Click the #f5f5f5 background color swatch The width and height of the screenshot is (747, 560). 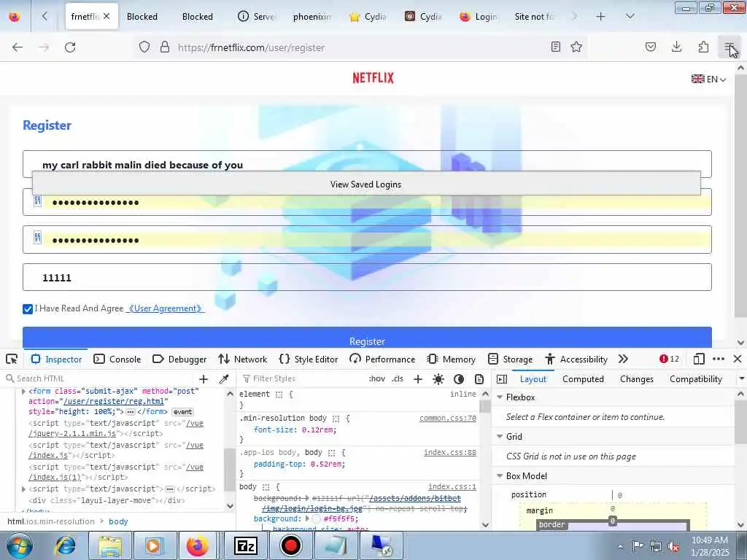tap(317, 519)
